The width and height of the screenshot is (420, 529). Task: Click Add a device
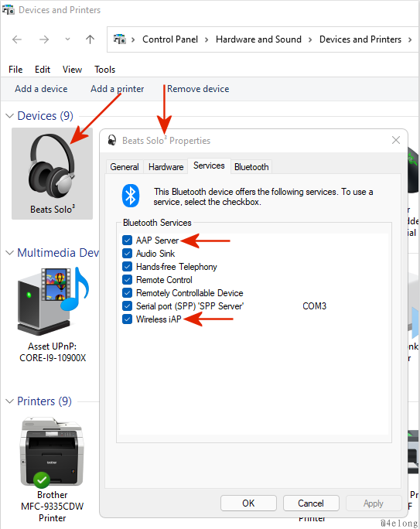coord(41,89)
